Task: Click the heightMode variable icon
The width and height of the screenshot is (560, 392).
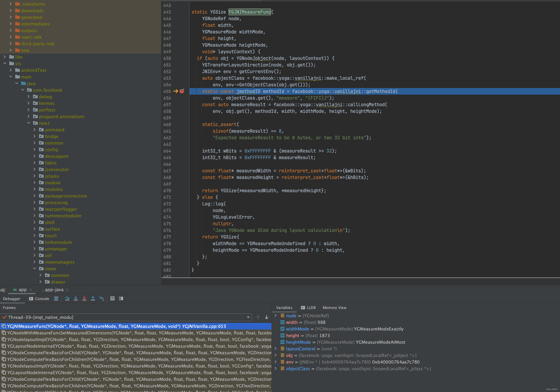Action: (282, 342)
